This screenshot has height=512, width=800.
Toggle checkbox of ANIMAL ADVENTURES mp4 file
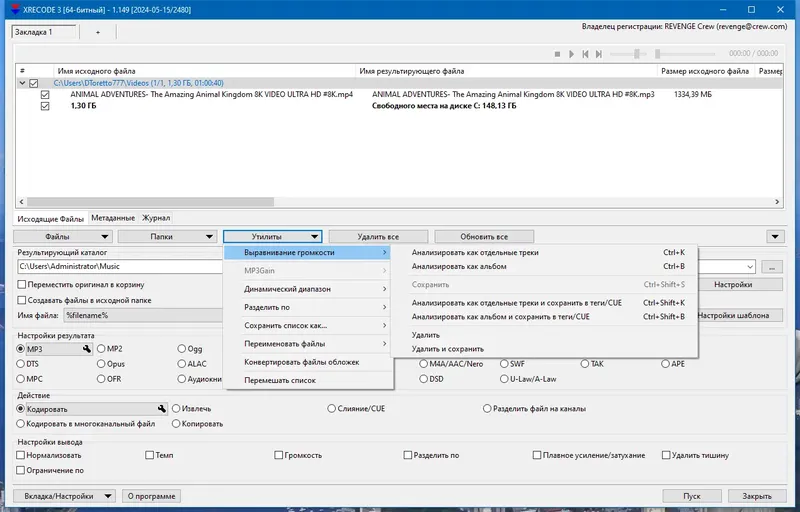(45, 94)
